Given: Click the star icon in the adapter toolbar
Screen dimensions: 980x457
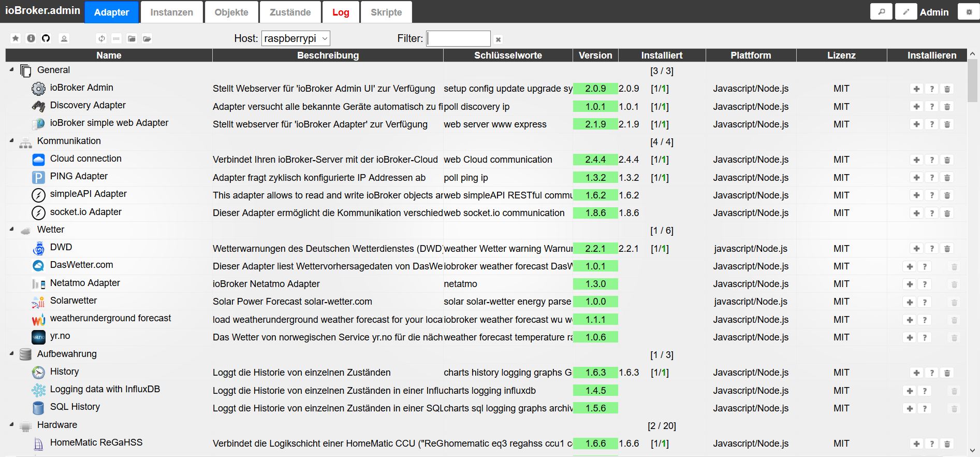Looking at the screenshot, I should pos(16,38).
